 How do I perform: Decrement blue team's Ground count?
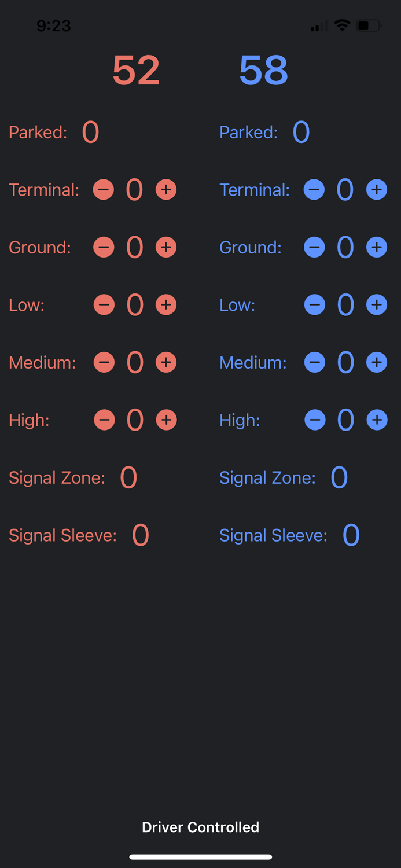click(314, 247)
